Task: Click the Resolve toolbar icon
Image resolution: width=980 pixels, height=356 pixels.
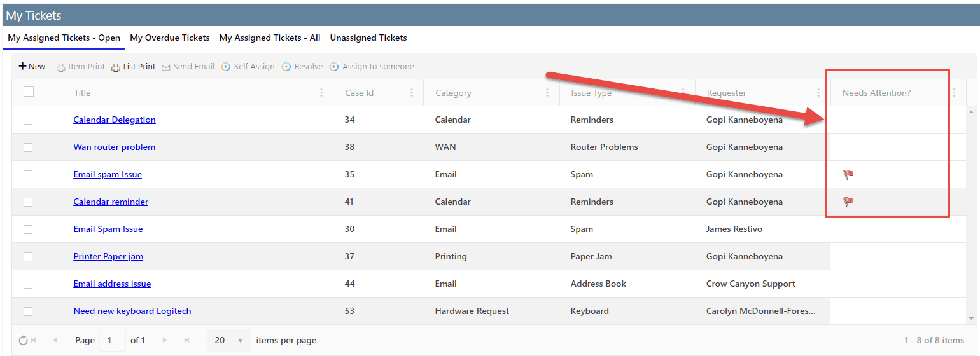Action: coord(286,67)
